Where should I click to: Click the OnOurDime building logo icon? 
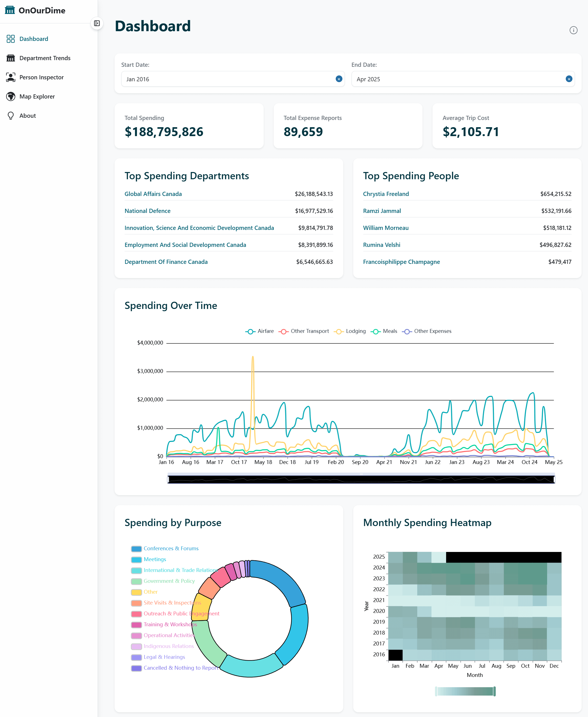pyautogui.click(x=10, y=10)
